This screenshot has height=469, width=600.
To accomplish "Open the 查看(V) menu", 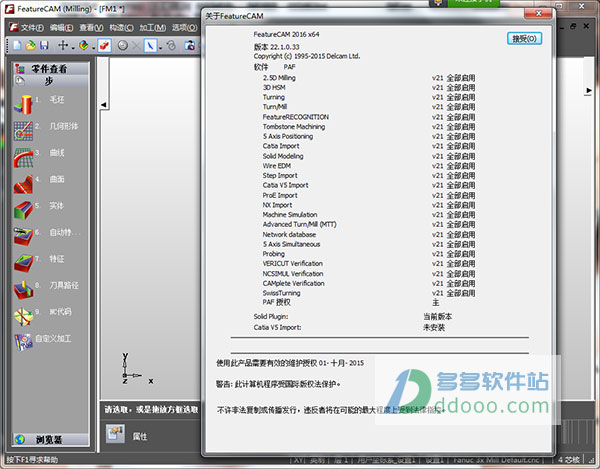I will coord(91,28).
